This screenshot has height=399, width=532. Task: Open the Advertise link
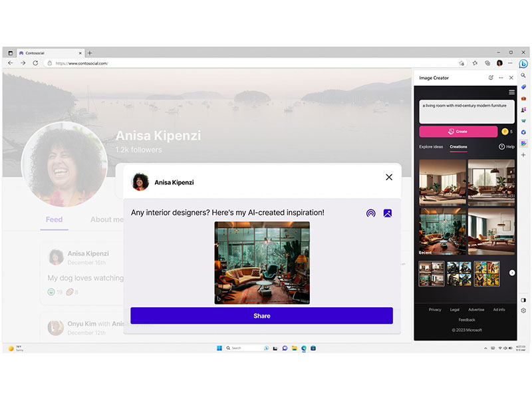(x=476, y=310)
